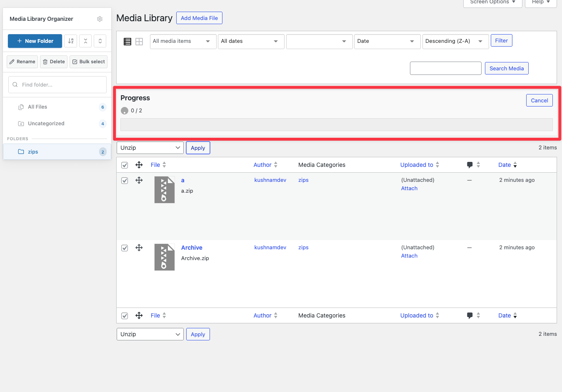The height and width of the screenshot is (392, 562).
Task: Change the Descending (Z-A) order dropdown
Action: (455, 42)
